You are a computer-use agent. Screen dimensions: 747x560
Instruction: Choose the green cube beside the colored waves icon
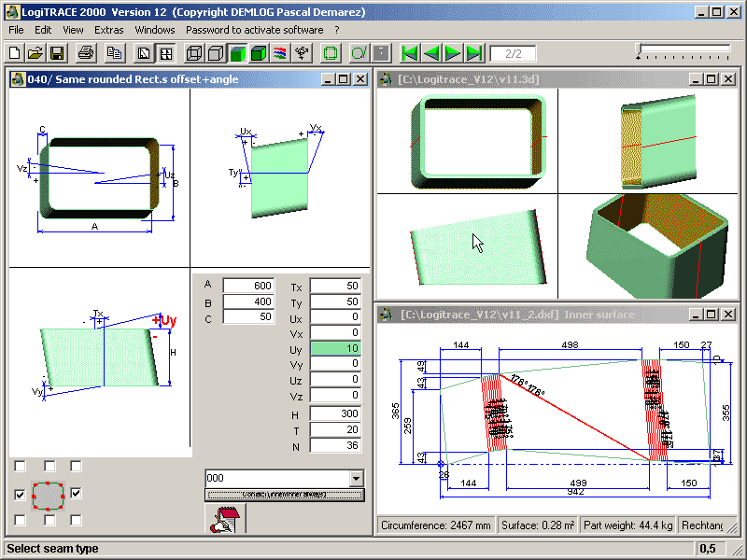tap(259, 53)
